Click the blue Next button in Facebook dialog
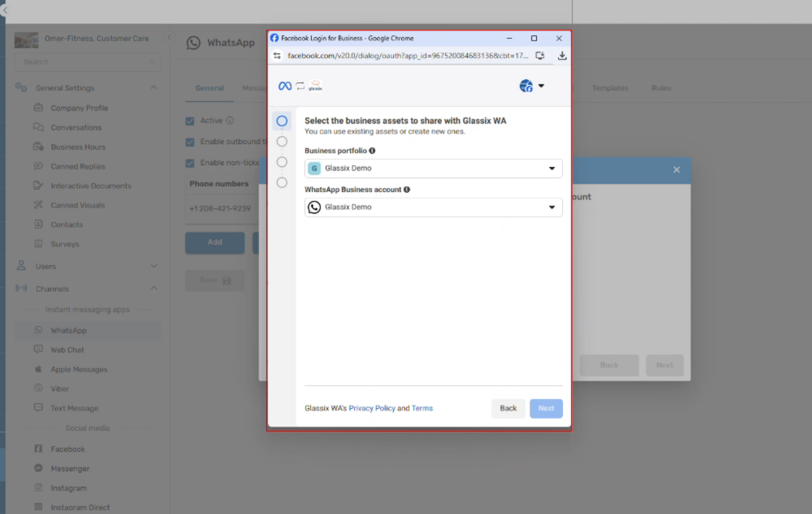812x514 pixels. [546, 408]
